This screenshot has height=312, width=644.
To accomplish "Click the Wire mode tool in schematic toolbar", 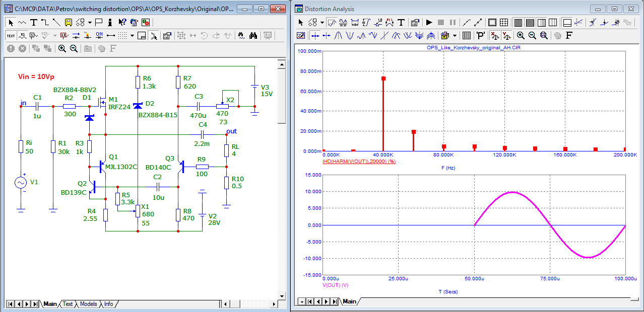I will click(x=44, y=22).
